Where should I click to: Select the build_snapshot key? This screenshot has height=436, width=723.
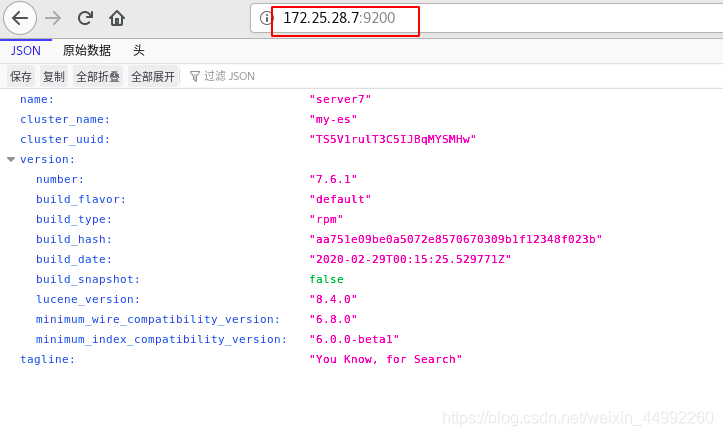coord(88,279)
